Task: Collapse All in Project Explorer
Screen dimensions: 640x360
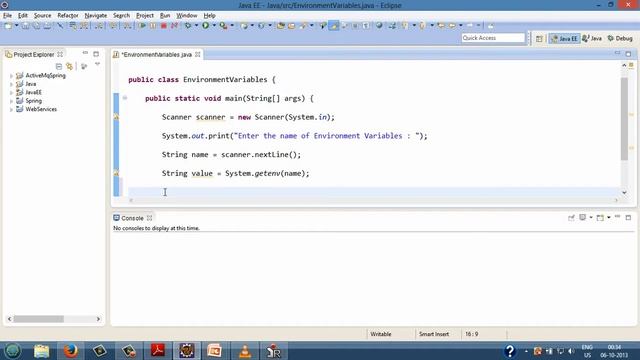Action: point(59,66)
